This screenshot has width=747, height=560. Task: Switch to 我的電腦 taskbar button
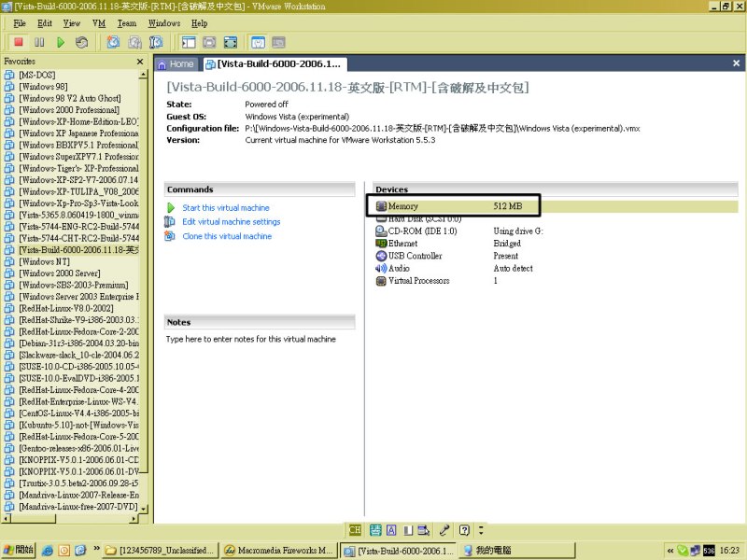(x=516, y=551)
